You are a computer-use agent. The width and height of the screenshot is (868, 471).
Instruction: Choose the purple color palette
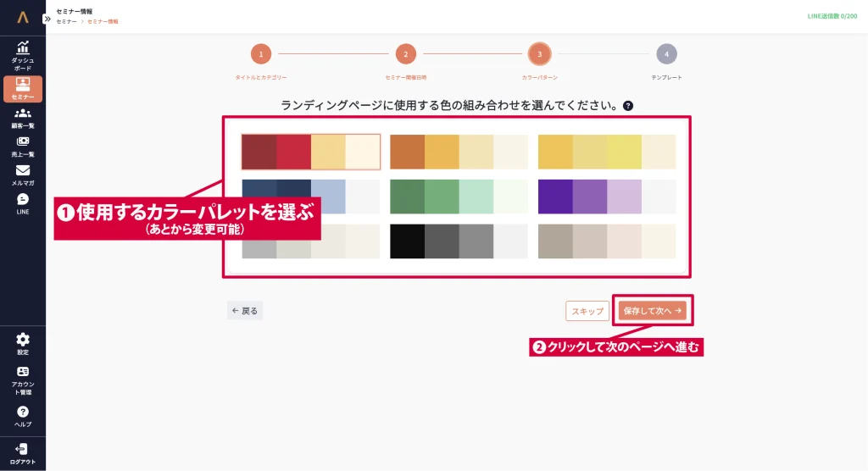click(607, 197)
